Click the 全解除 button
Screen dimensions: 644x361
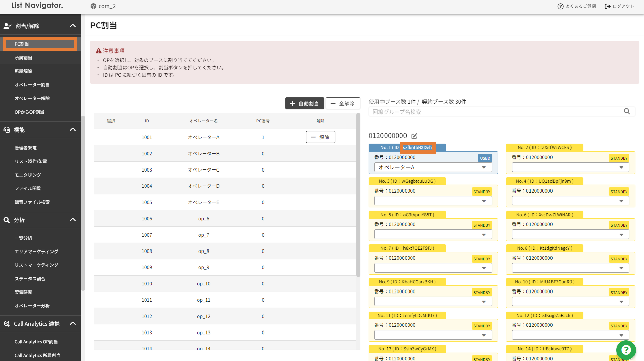[x=342, y=103]
